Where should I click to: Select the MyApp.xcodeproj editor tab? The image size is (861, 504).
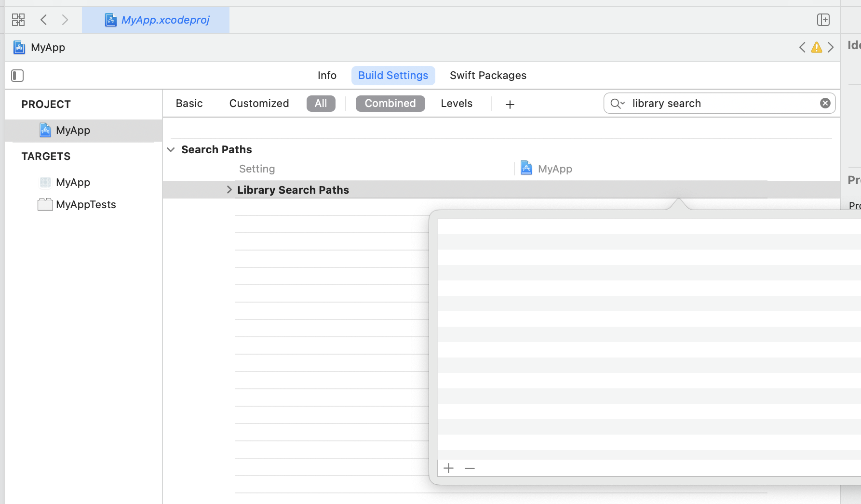pyautogui.click(x=156, y=20)
